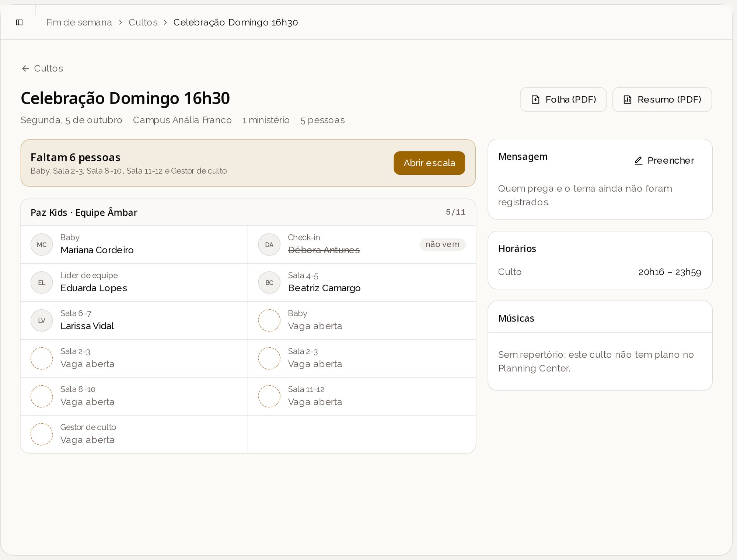The height and width of the screenshot is (560, 737).
Task: Click the Folha (PDF) download icon
Action: (x=535, y=100)
